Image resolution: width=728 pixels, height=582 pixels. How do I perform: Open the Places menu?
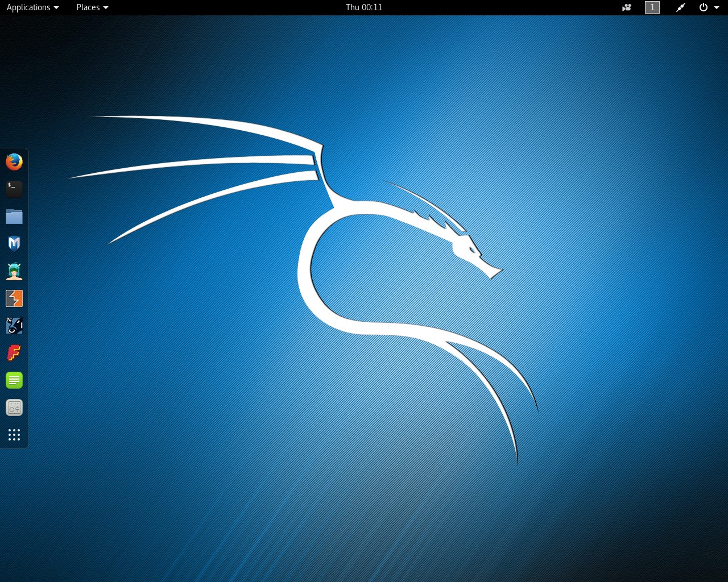click(x=92, y=7)
